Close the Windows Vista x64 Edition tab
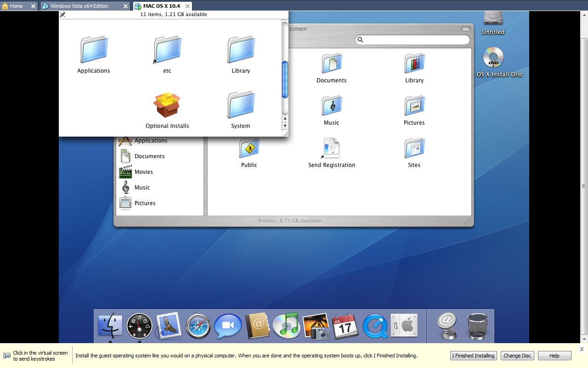The height and width of the screenshot is (368, 588). pyautogui.click(x=126, y=6)
